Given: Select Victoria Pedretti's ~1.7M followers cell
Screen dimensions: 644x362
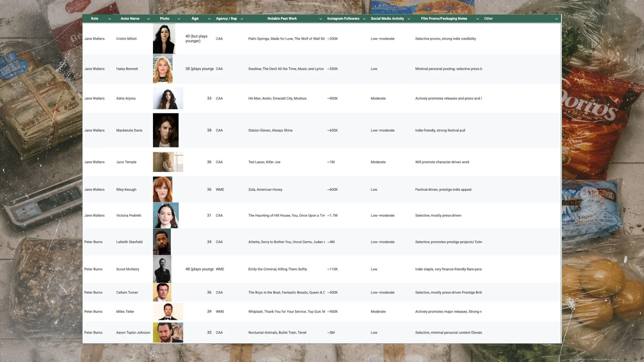Looking at the screenshot, I should (x=332, y=216).
